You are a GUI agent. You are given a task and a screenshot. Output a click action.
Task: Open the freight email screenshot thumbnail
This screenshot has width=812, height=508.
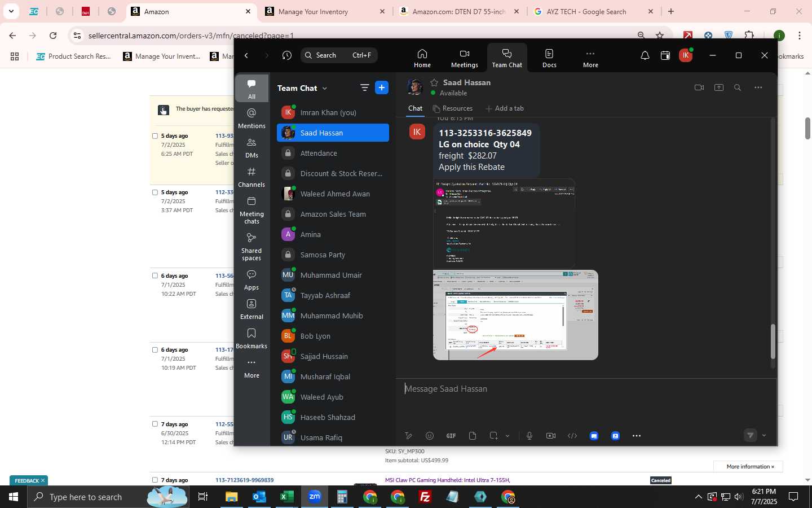504,224
